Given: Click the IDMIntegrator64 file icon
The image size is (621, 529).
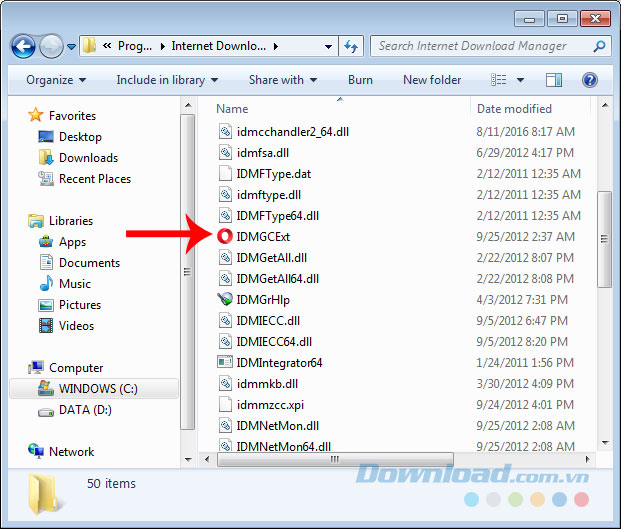Looking at the screenshot, I should 226,363.
